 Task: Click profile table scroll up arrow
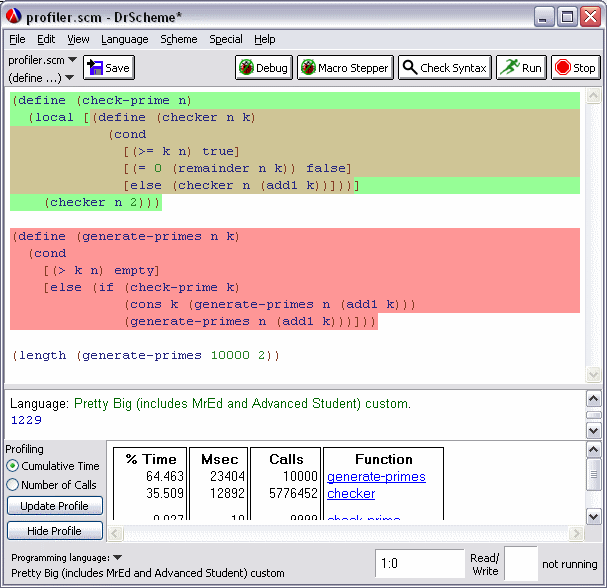[593, 449]
